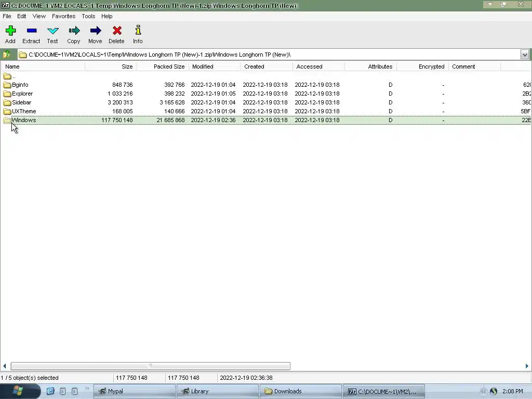Open the Edit menu
Viewport: 532px width, 399px height.
(x=22, y=16)
